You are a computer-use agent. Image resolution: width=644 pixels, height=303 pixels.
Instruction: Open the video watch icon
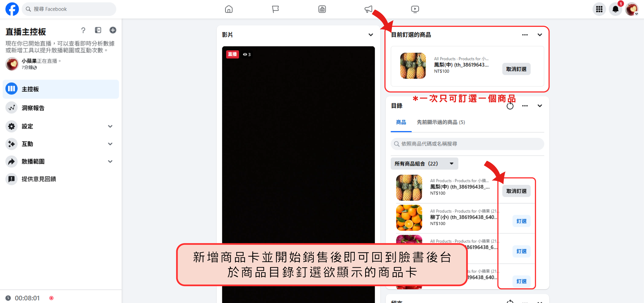coord(415,9)
